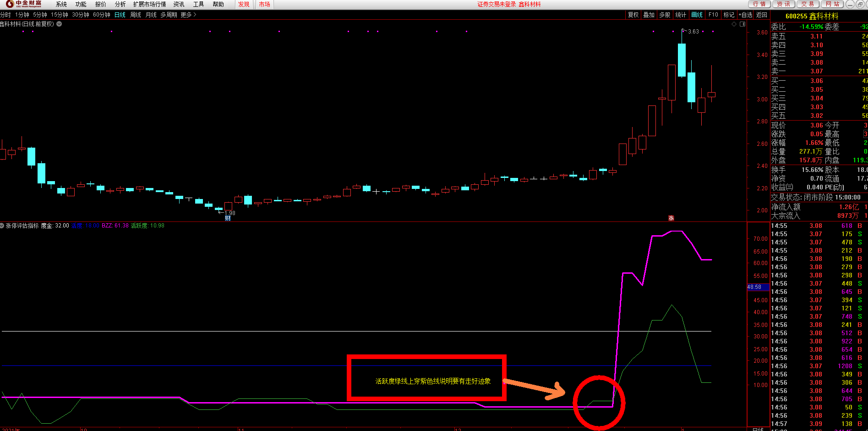868x431 pixels.
Task: Click the 600255 鑫科材料 stock title
Action: pyautogui.click(x=812, y=16)
